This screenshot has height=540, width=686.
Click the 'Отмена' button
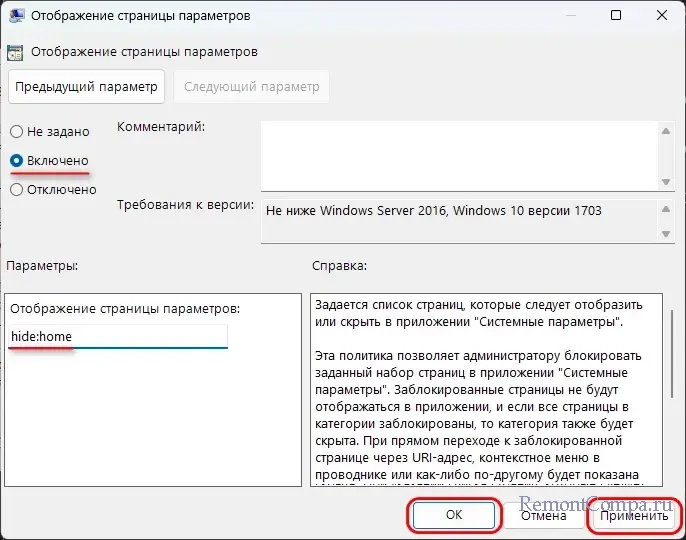[x=543, y=516]
